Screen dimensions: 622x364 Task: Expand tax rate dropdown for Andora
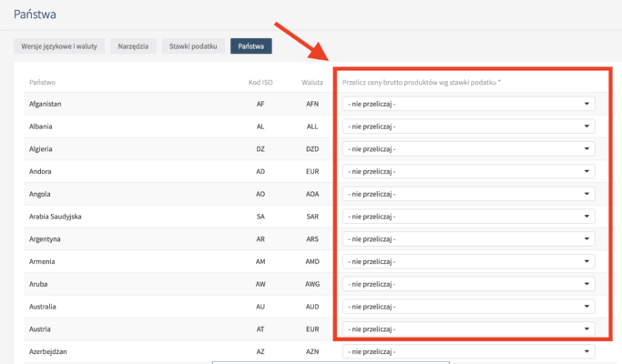point(468,171)
